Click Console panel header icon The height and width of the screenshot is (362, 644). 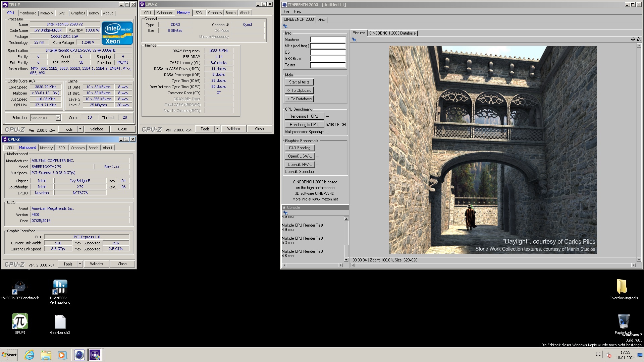[x=284, y=207]
